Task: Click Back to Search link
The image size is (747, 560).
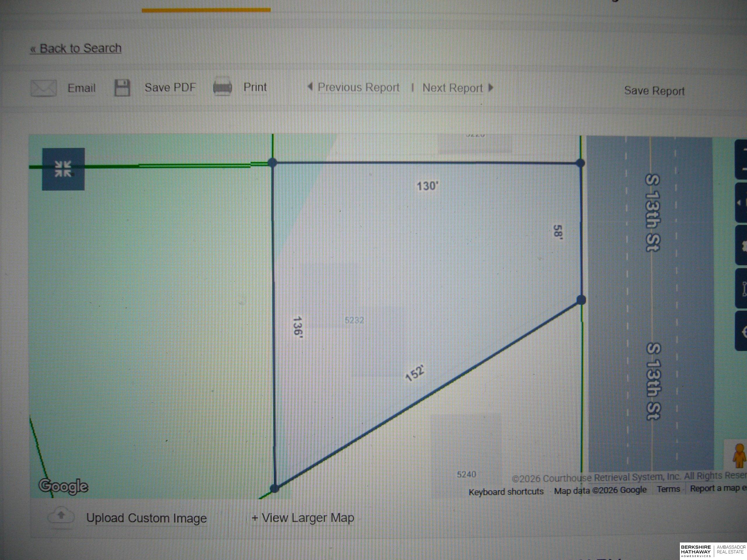Action: point(76,48)
